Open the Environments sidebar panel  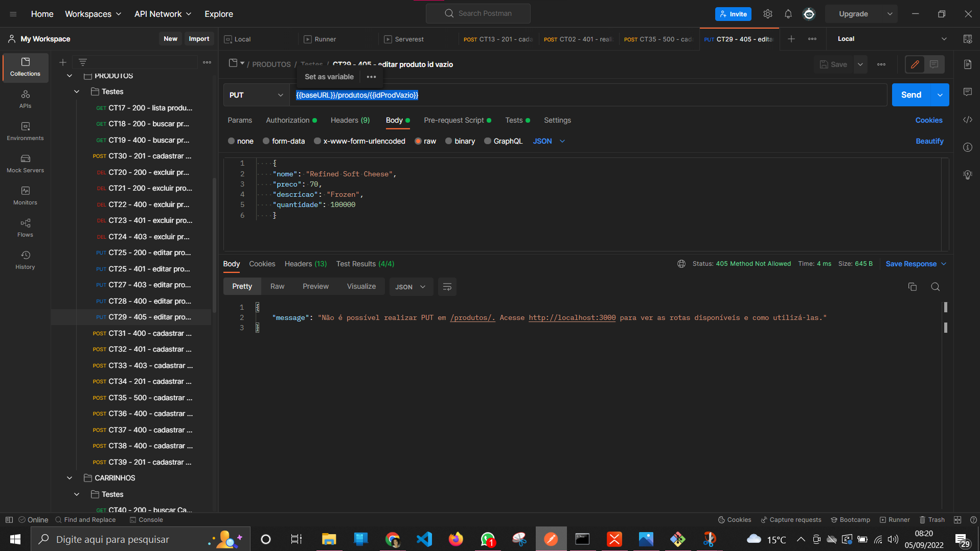point(25,131)
